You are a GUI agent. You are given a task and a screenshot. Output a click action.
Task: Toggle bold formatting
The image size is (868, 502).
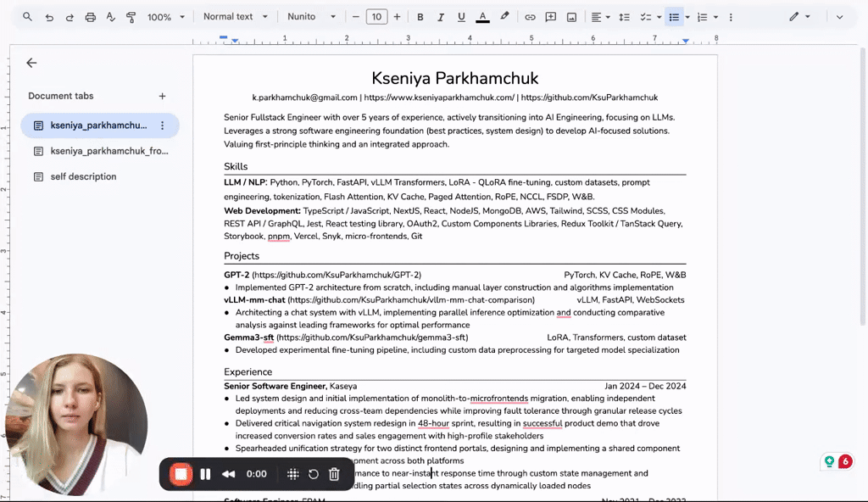coord(420,16)
